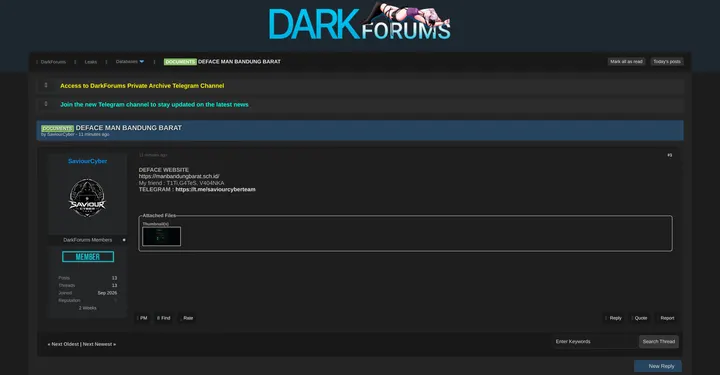Open the DarkForums breadcrumb link

(x=53, y=62)
